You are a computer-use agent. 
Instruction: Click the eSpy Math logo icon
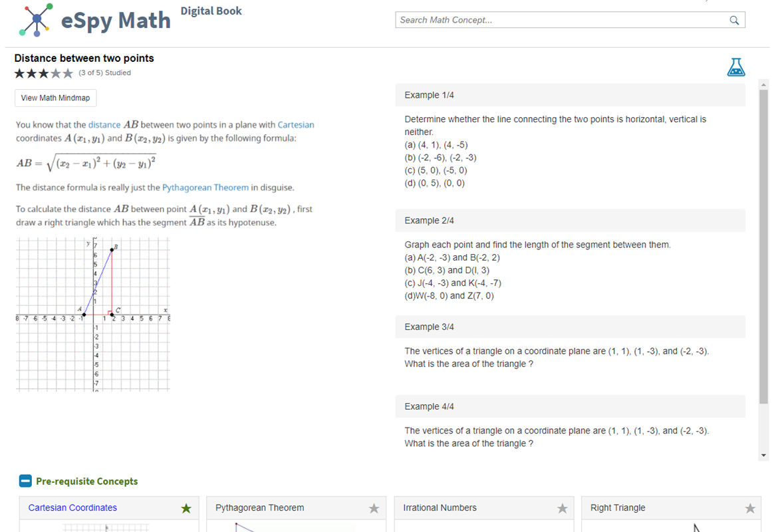36,19
